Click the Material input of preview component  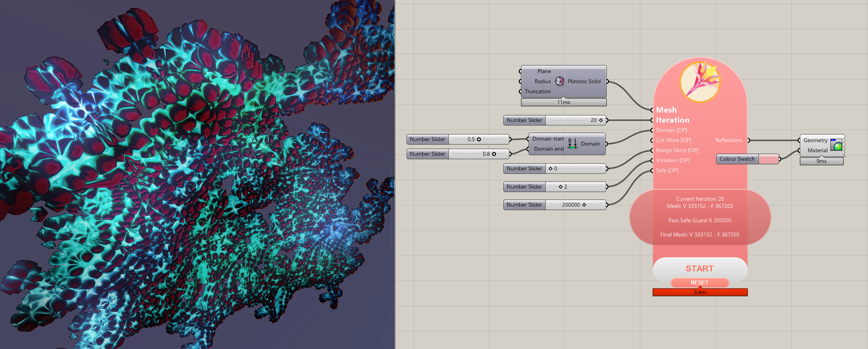(817, 151)
